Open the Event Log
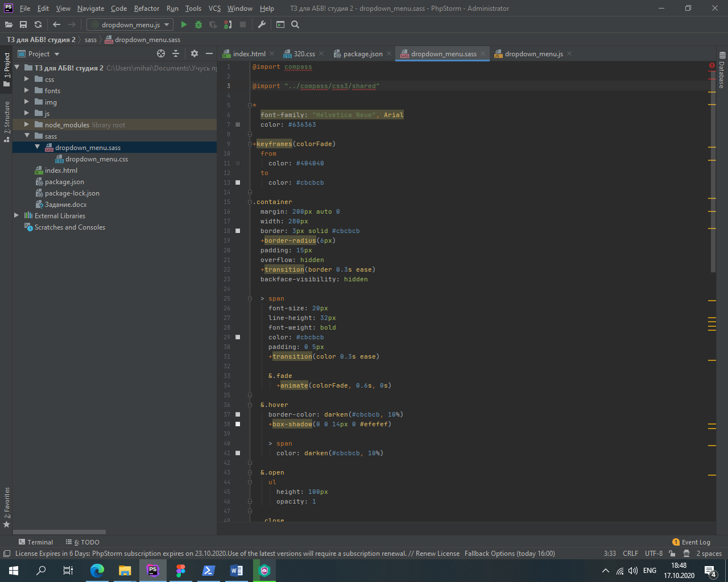This screenshot has width=728, height=582. tap(691, 542)
